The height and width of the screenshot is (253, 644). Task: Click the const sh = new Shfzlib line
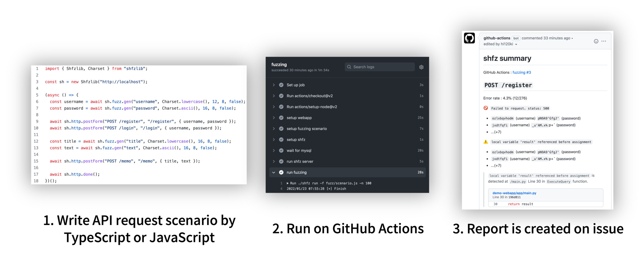coord(96,82)
